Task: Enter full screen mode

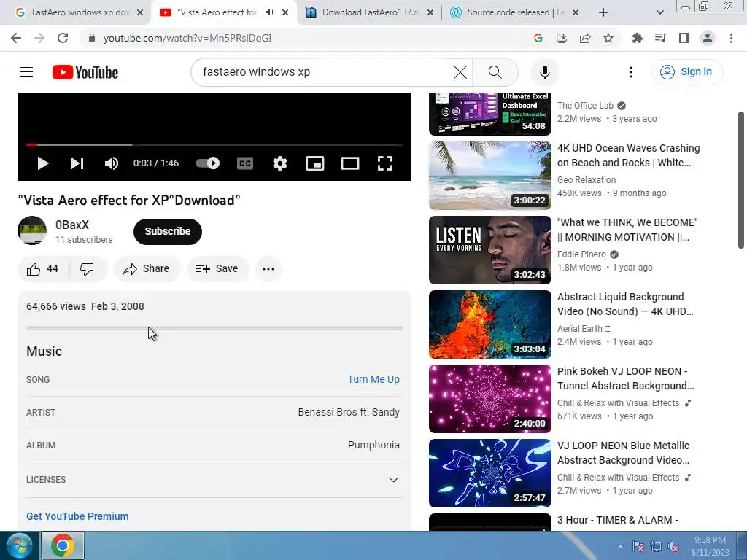Action: 385,163
